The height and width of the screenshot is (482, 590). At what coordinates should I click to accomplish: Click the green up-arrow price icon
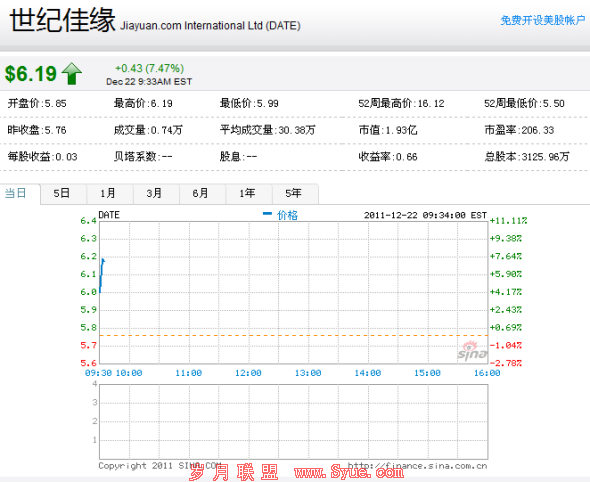tap(72, 73)
